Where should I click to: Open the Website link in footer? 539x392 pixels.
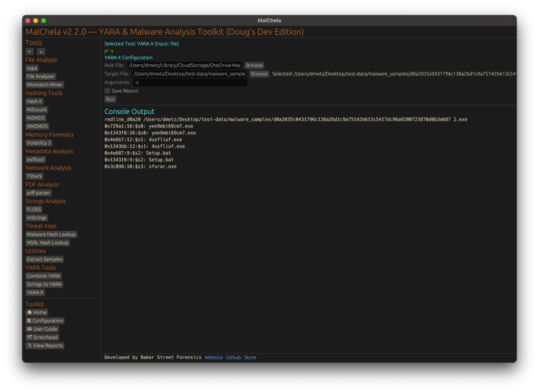pyautogui.click(x=213, y=357)
